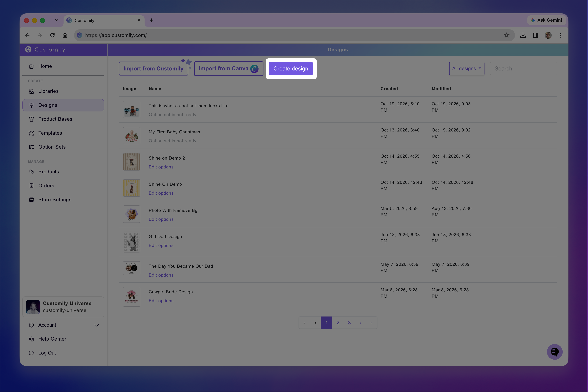Open the pet mom design thumbnail
588x392 pixels.
point(132,110)
